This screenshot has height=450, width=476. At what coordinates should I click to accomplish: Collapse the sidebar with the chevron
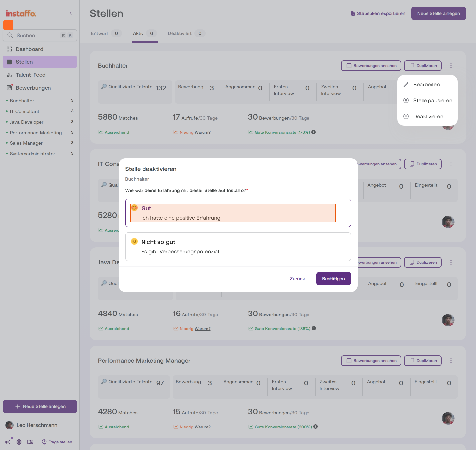[x=71, y=13]
